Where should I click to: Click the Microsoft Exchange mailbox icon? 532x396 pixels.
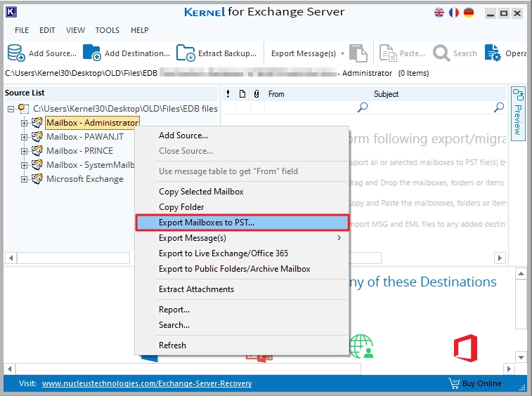pos(37,178)
